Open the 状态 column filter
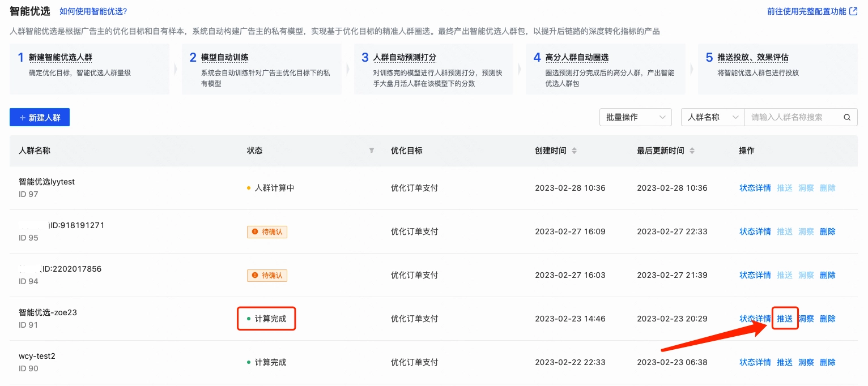The height and width of the screenshot is (386, 868). pyautogui.click(x=372, y=151)
